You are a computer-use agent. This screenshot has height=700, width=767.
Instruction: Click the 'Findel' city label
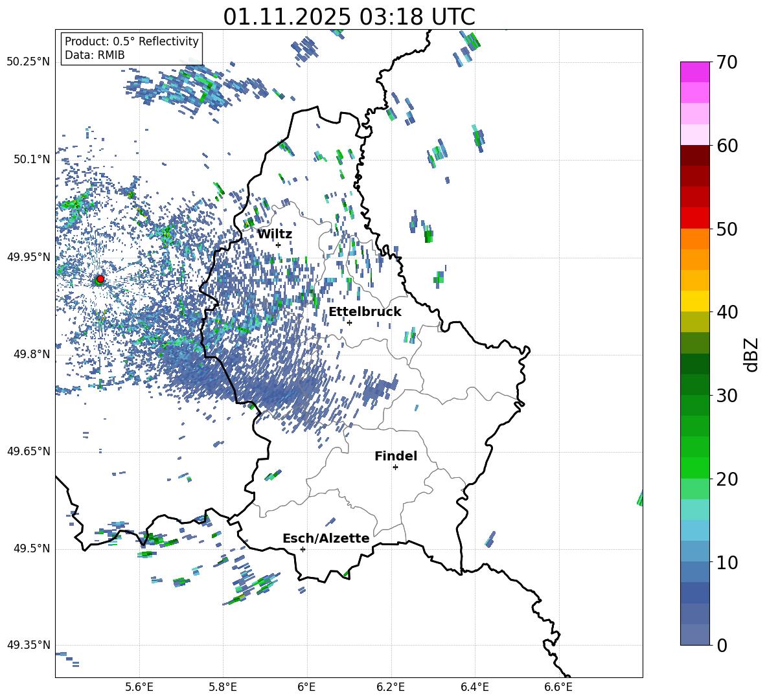[396, 456]
